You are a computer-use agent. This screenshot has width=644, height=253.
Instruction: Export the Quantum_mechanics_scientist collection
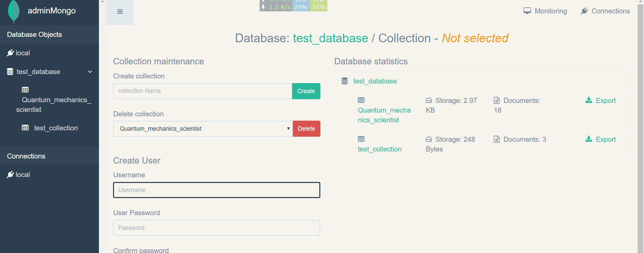click(605, 101)
